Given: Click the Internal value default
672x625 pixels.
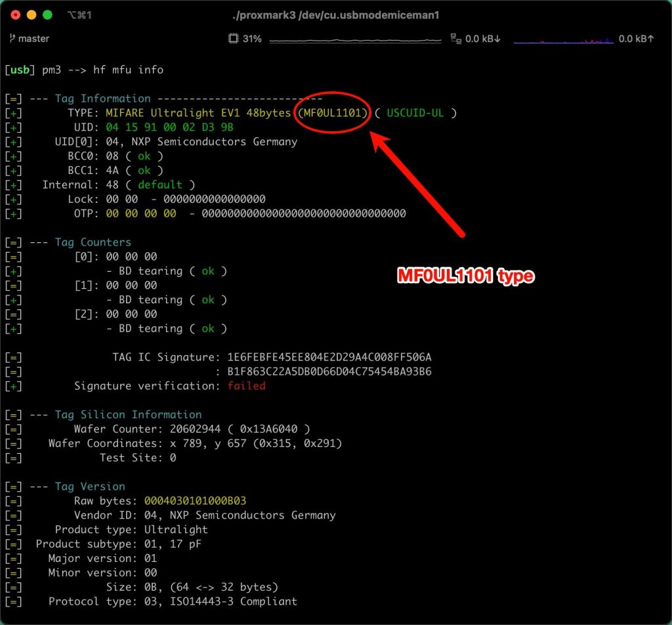Looking at the screenshot, I should pyautogui.click(x=160, y=184).
